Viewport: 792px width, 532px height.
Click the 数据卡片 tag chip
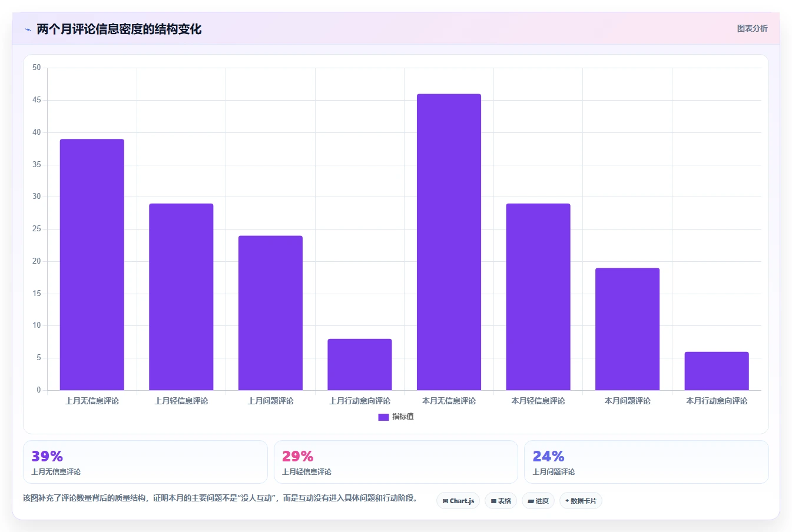point(581,501)
